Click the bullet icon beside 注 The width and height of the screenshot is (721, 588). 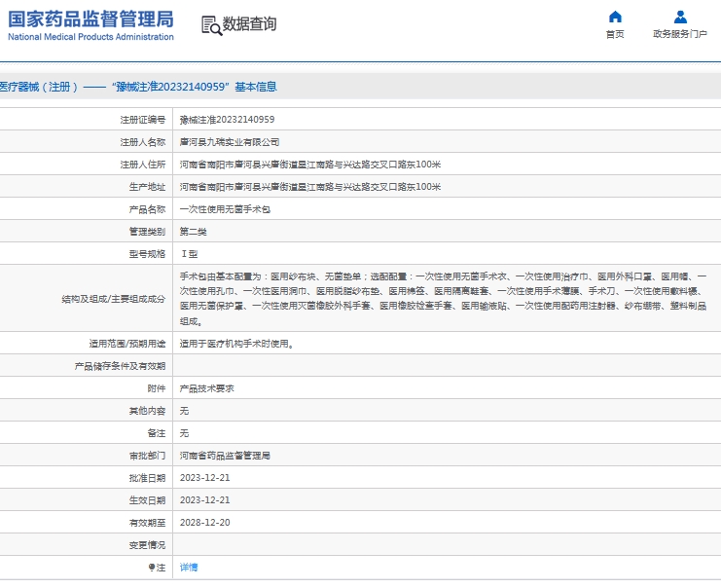tap(151, 568)
